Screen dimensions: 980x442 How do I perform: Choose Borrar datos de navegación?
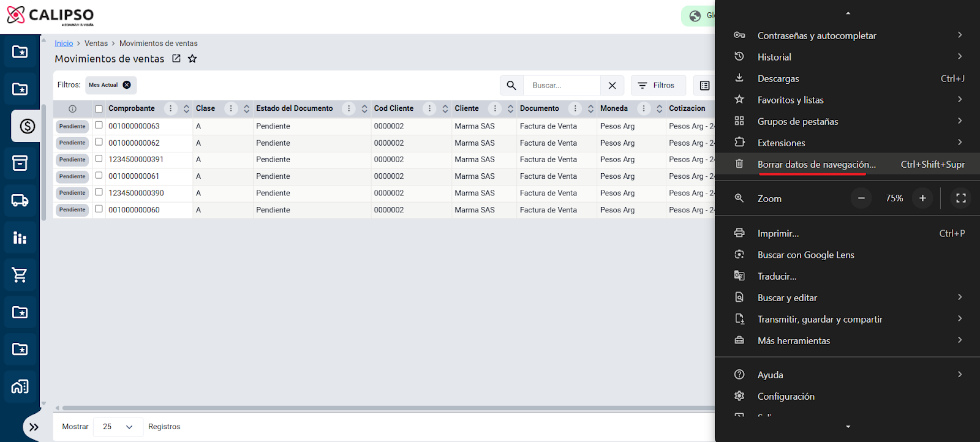(x=848, y=164)
